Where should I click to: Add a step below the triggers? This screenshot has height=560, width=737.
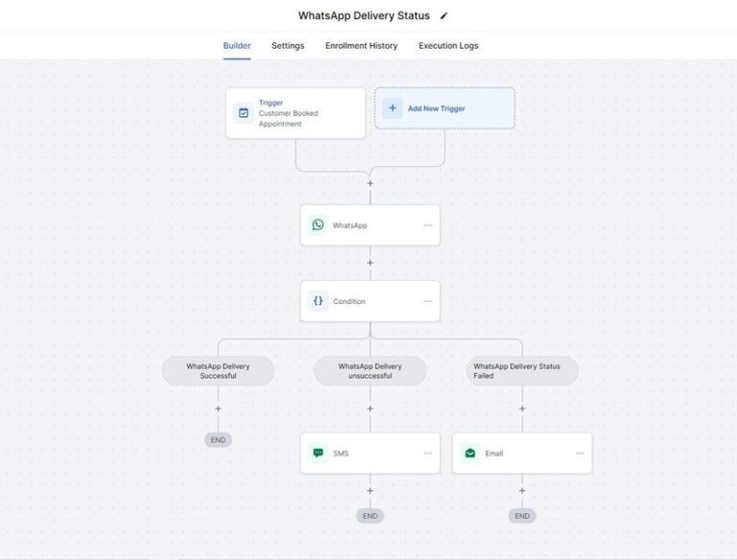(369, 183)
